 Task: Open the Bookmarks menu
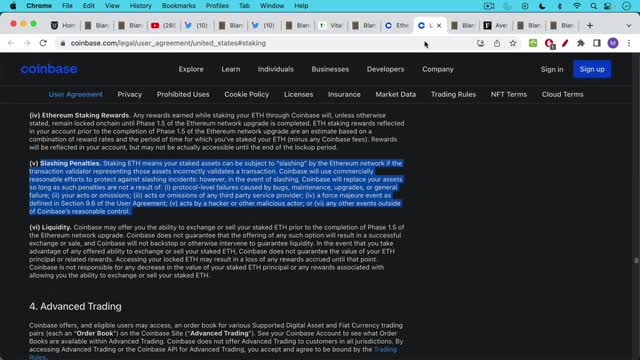178,6
